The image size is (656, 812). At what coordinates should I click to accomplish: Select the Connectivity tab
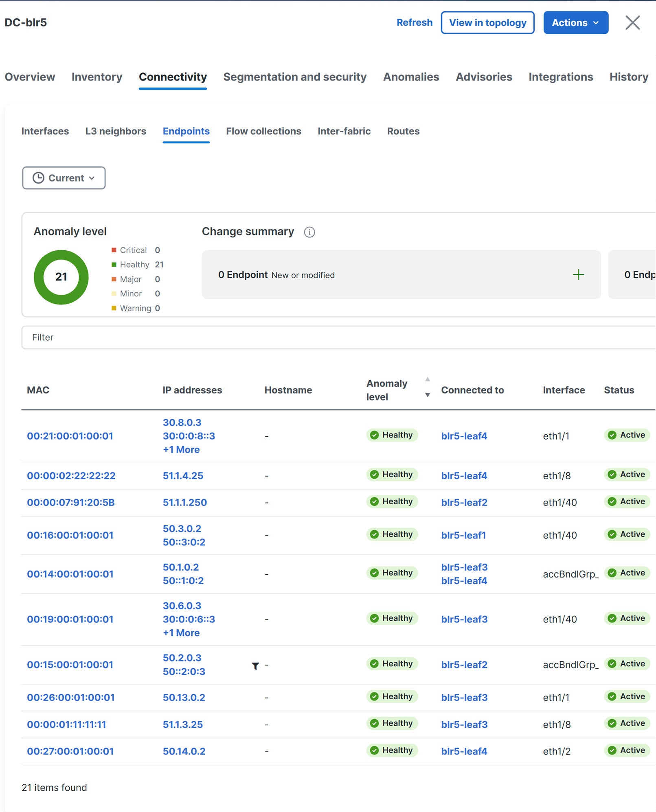tap(173, 77)
